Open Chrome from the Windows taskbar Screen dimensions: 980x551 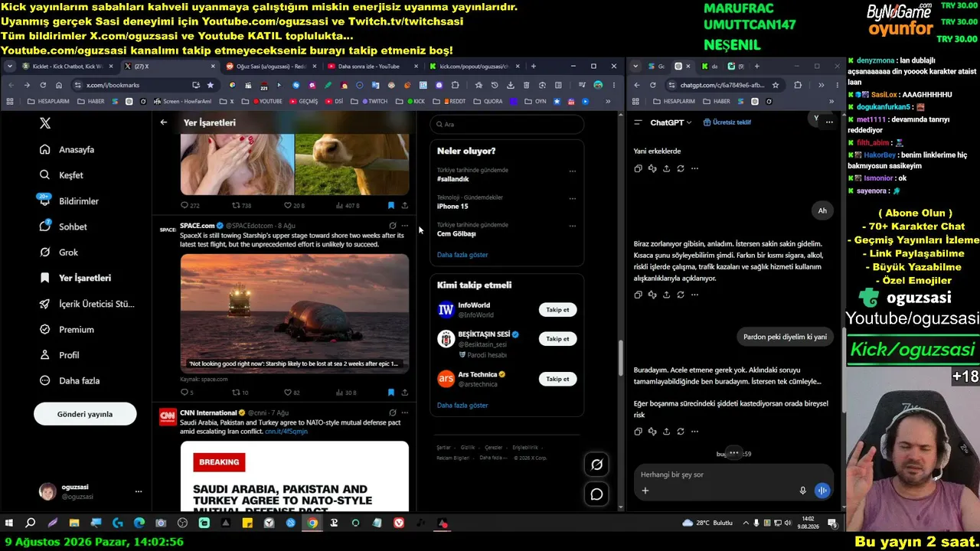click(x=312, y=523)
